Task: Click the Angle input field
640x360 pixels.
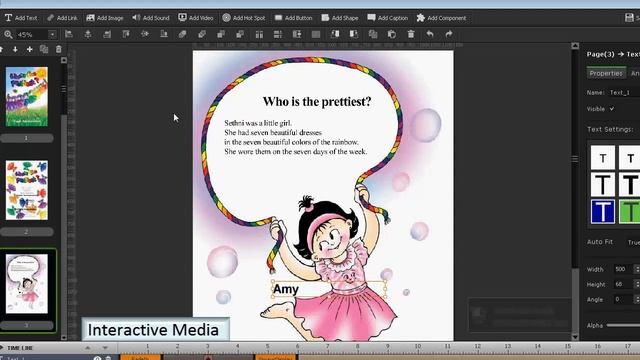Action: pyautogui.click(x=622, y=299)
